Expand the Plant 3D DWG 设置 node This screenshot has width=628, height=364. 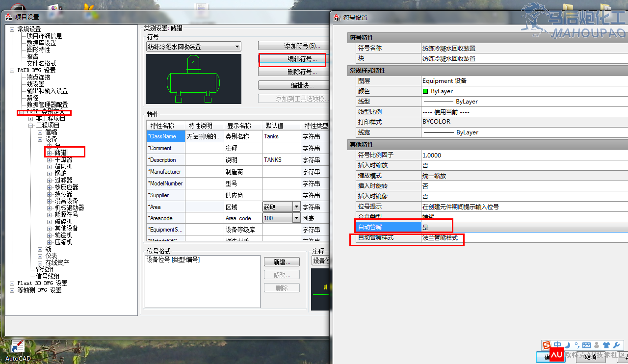(12, 284)
